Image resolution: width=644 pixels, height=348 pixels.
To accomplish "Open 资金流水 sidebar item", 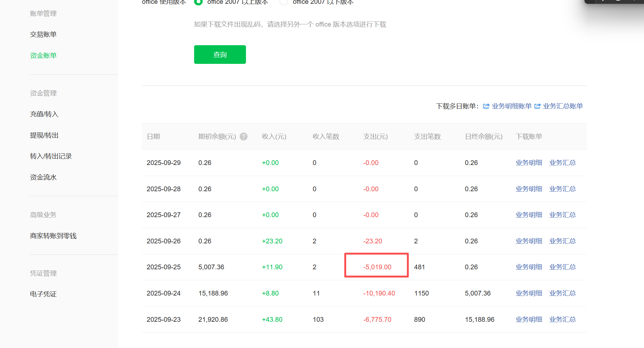I will pyautogui.click(x=43, y=177).
